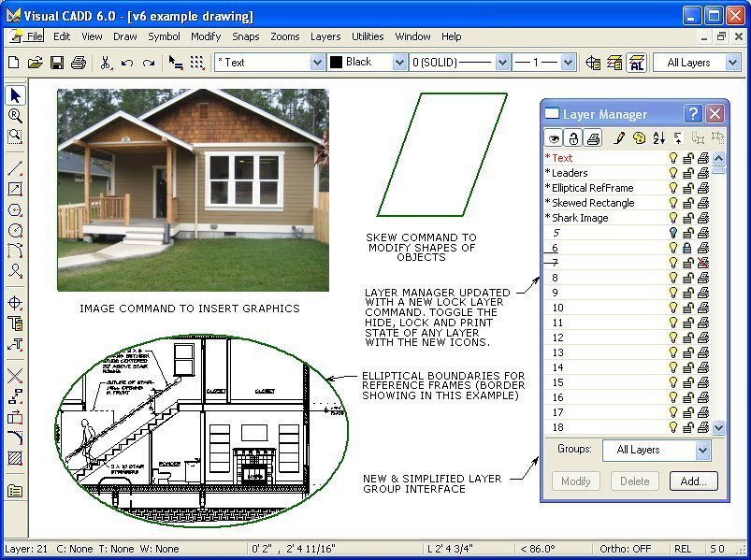Click the A-Z sort icon in Layer Manager
Screen dimensions: 751x560
coord(659,138)
